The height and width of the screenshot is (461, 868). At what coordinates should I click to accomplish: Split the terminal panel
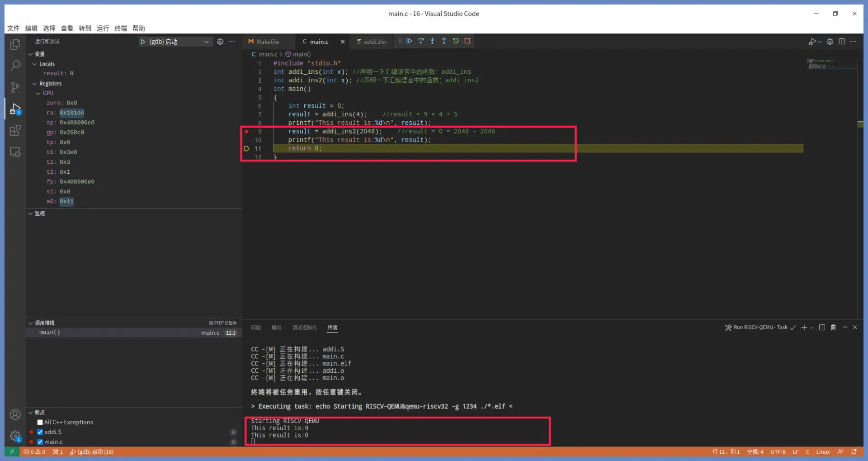(x=822, y=328)
